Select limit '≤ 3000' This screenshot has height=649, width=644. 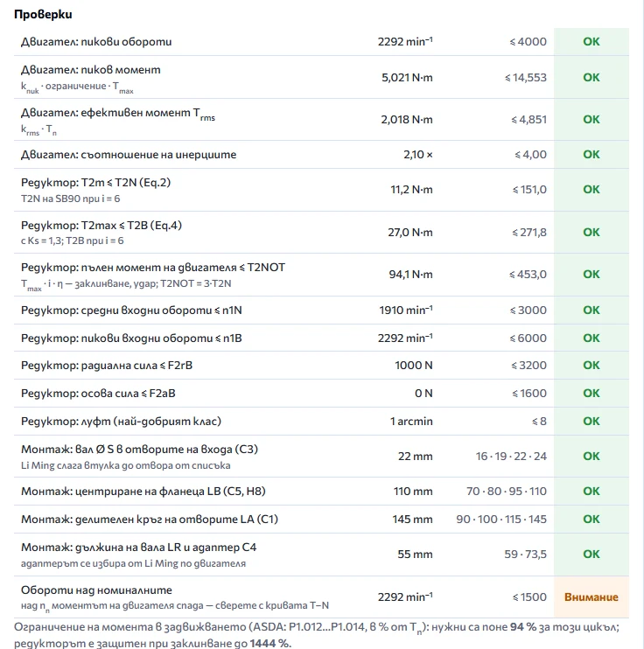click(528, 310)
